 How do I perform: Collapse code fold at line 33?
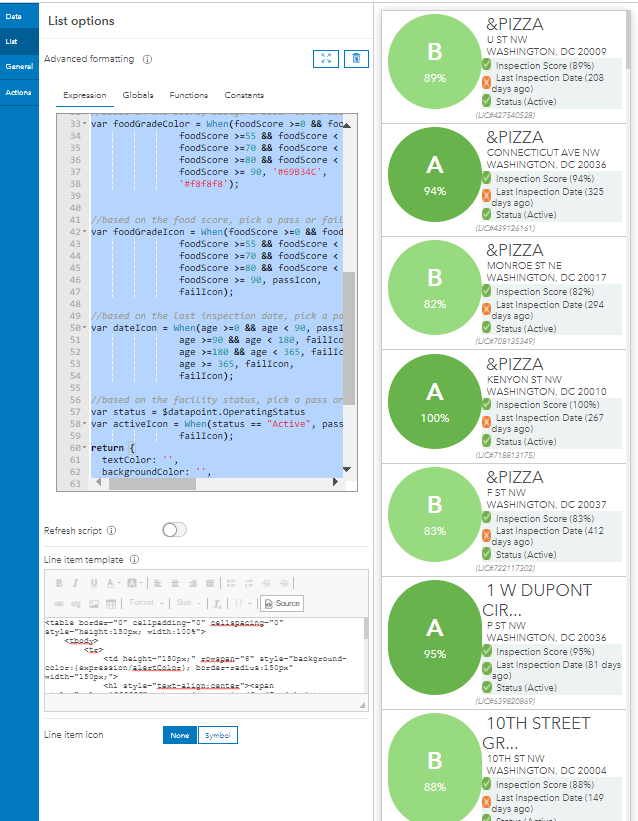click(x=85, y=124)
